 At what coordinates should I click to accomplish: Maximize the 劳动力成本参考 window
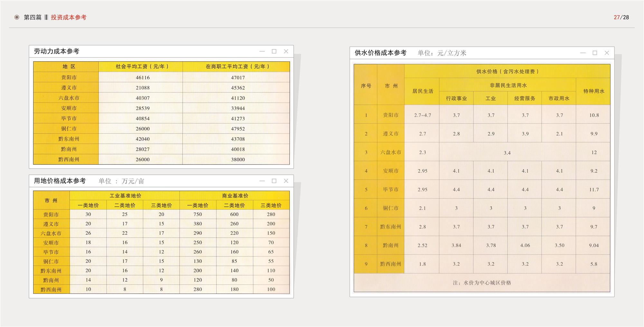(x=274, y=51)
